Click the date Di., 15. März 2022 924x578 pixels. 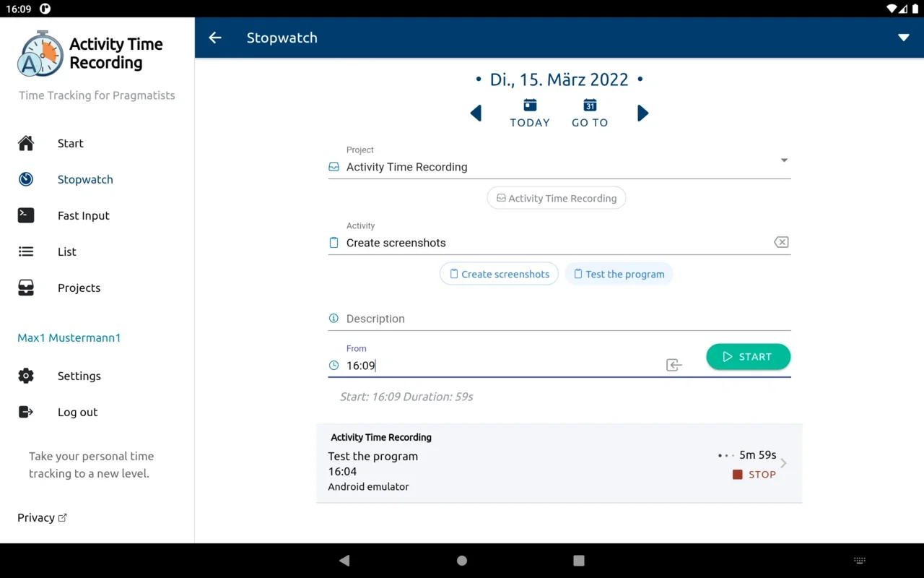point(559,79)
